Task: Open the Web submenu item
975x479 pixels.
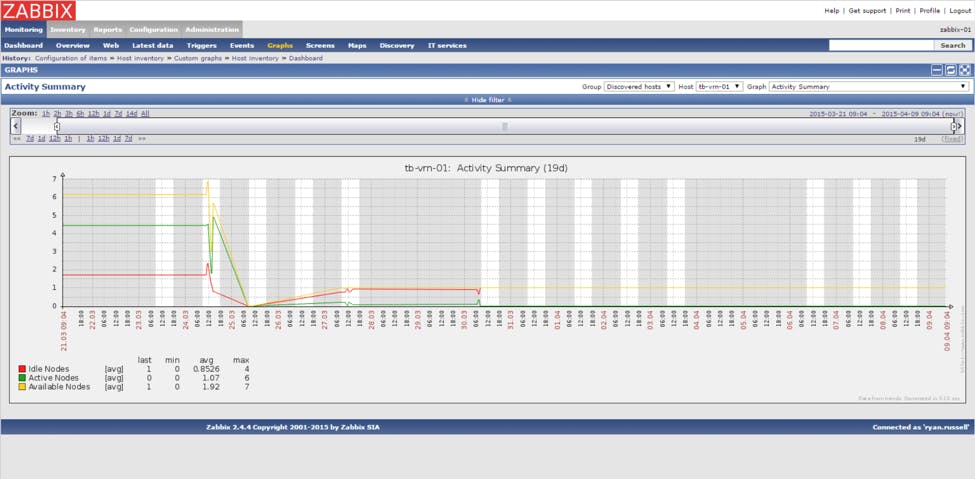Action: click(x=111, y=45)
